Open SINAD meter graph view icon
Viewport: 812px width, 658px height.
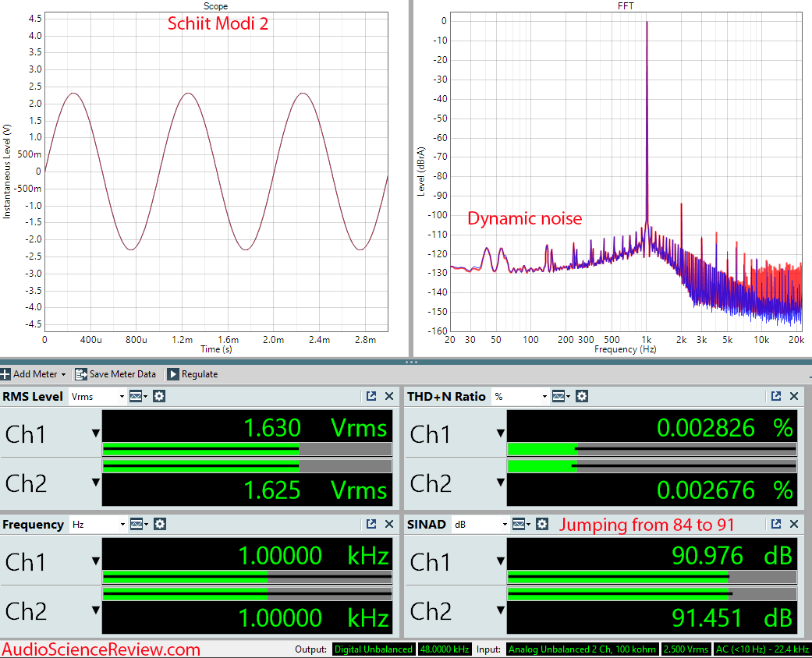click(x=520, y=525)
